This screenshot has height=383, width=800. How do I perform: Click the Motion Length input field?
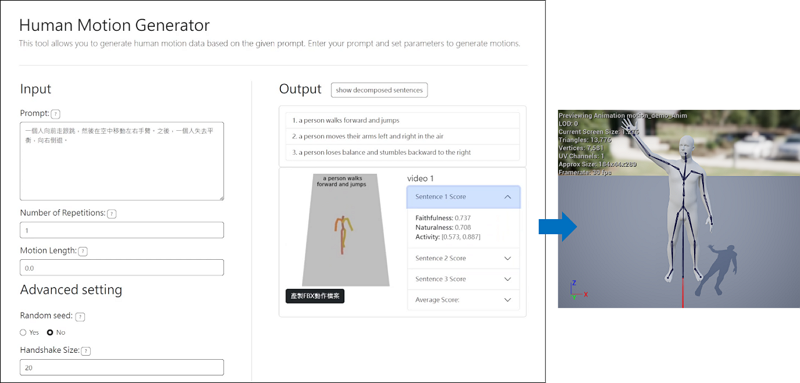pos(121,267)
